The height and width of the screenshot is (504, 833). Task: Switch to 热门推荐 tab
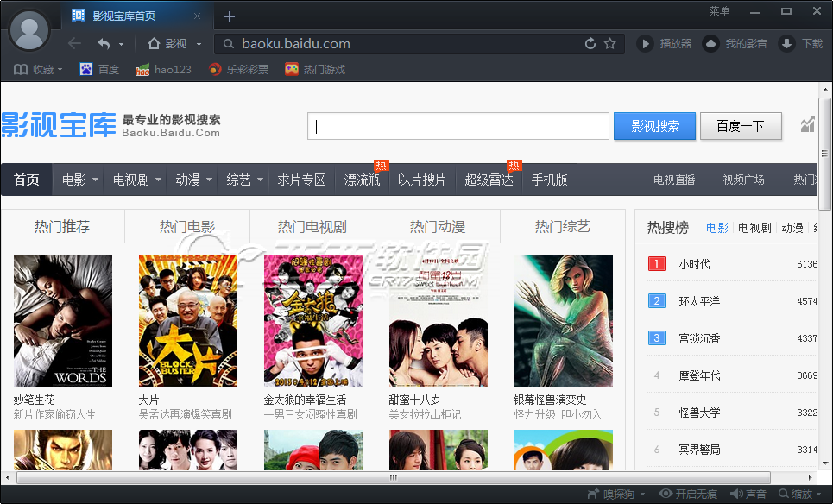[62, 227]
